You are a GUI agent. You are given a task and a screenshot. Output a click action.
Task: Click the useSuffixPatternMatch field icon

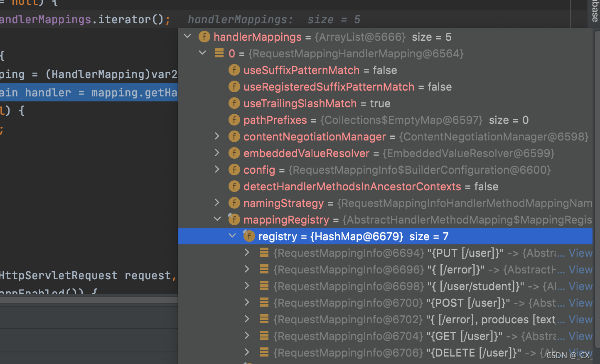[234, 70]
